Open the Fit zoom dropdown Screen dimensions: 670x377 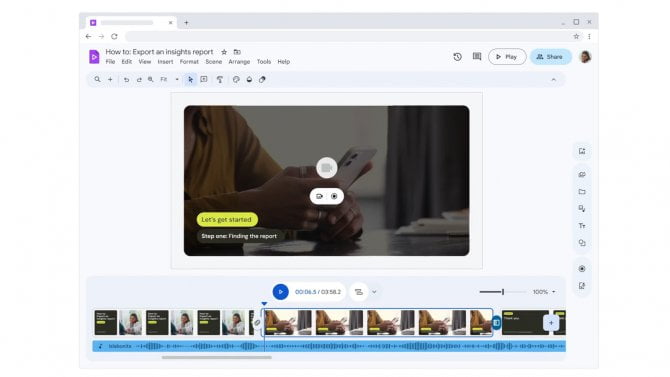[x=170, y=80]
